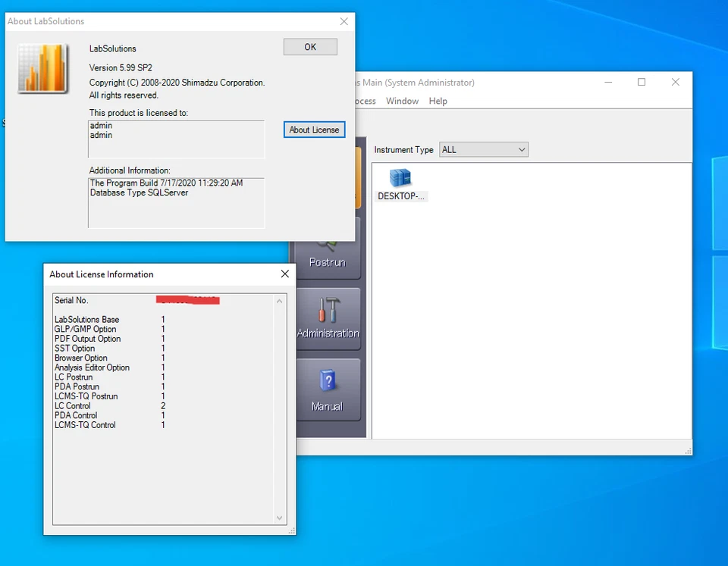Screen dimensions: 728x566
Task: Click the LabSolutions logo in the About dialog
Action: click(x=43, y=68)
